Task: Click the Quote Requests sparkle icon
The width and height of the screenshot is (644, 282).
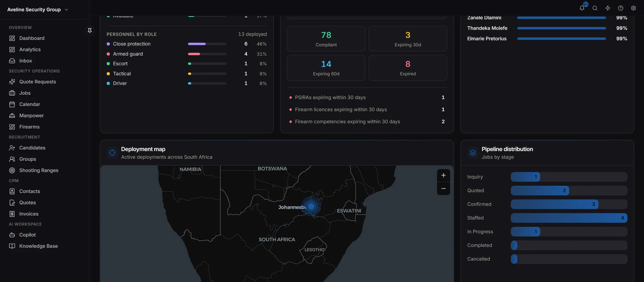Action: pyautogui.click(x=12, y=82)
